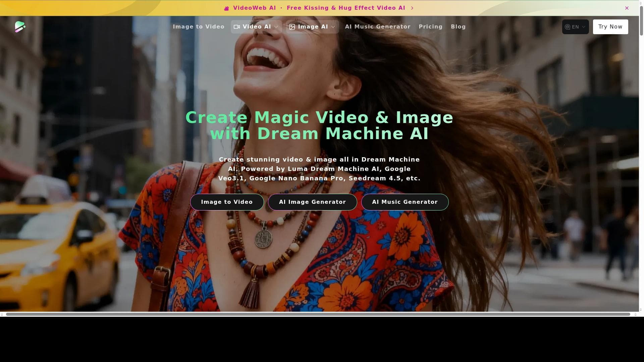Expand the Video AI dropdown chevron
This screenshot has width=644, height=362.
pyautogui.click(x=276, y=27)
